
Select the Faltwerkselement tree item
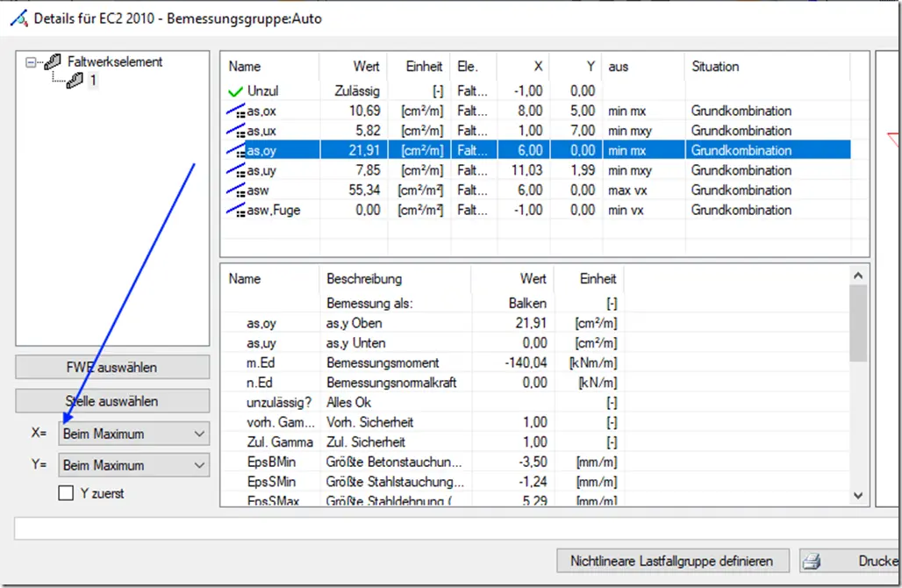114,61
